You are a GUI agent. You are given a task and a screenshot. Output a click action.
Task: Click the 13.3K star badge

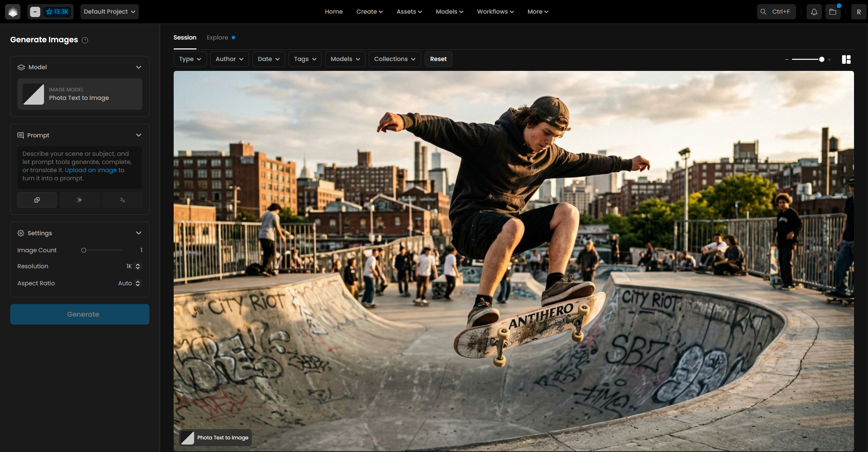[x=57, y=12]
